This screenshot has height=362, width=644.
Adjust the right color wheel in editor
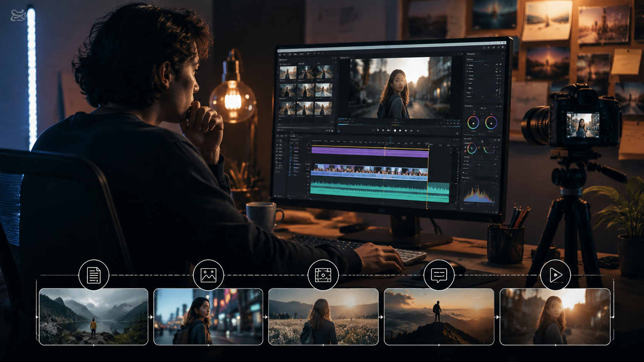coord(491,123)
